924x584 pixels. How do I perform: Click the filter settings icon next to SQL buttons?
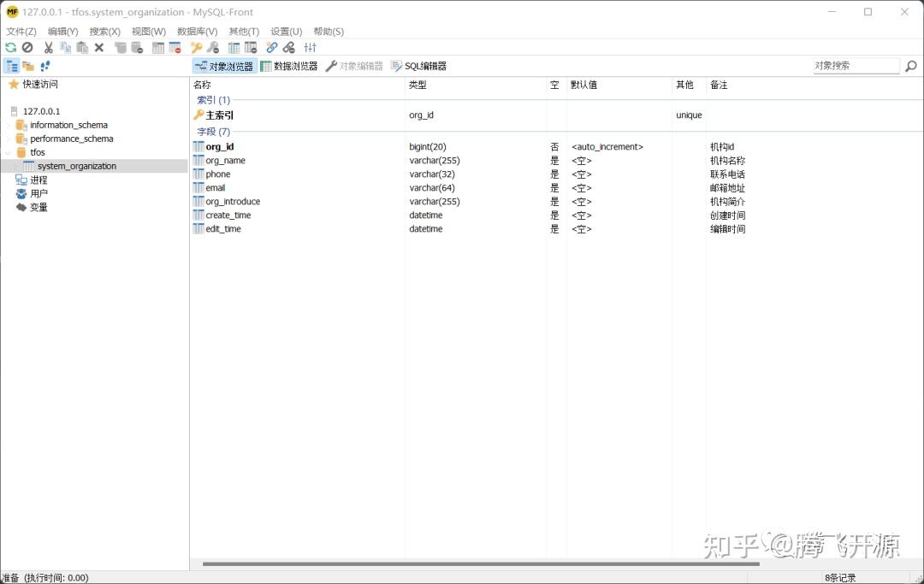point(309,48)
